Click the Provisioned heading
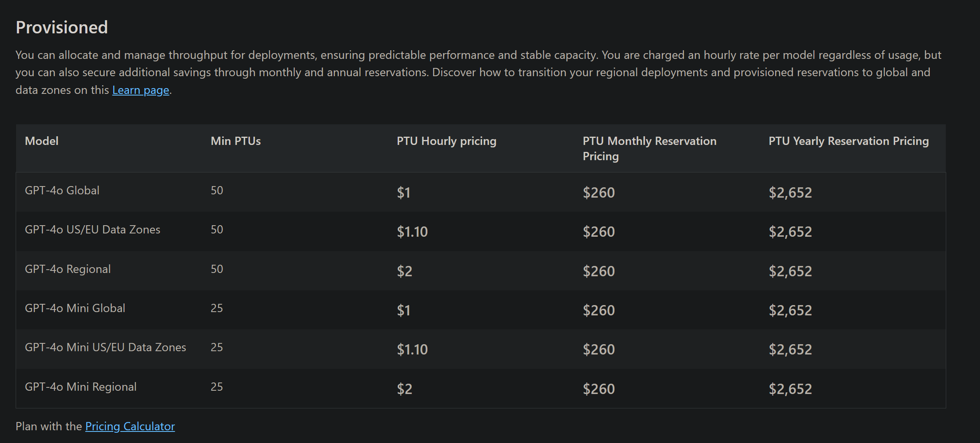The image size is (980, 443). [x=62, y=27]
